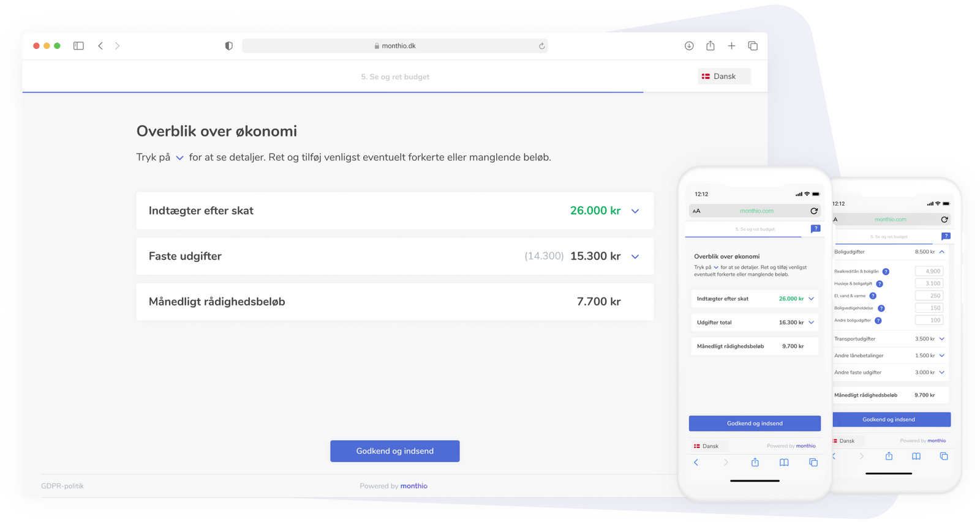Open the Dansk language selector in the desktop header

tap(724, 76)
